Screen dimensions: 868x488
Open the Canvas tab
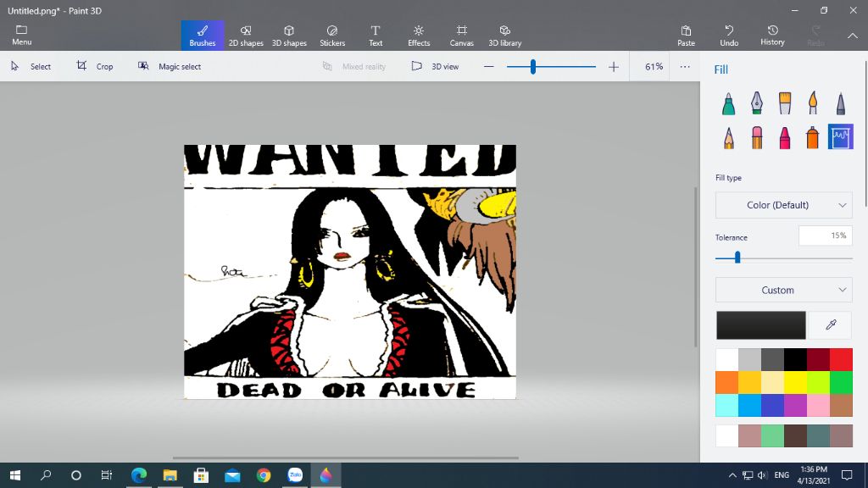[x=462, y=36]
